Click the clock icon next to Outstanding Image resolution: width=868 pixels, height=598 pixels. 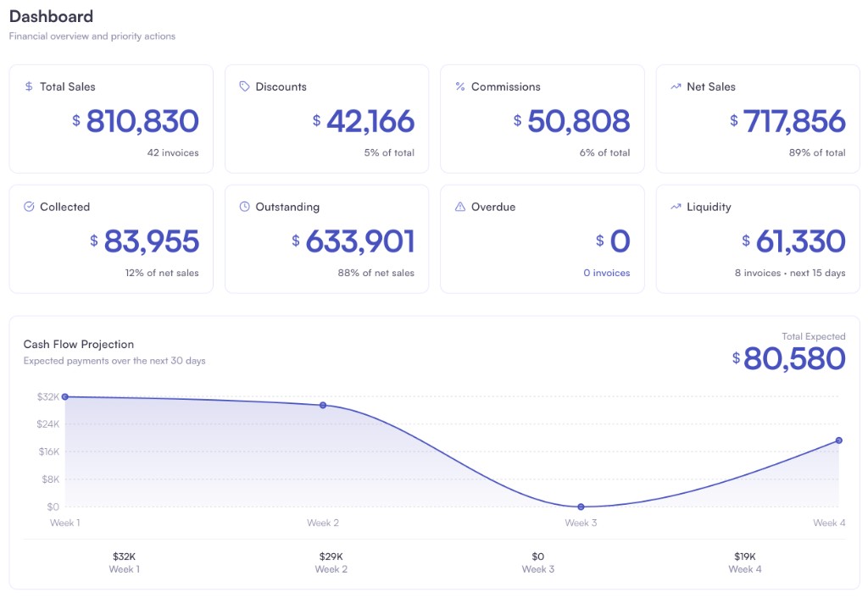244,207
